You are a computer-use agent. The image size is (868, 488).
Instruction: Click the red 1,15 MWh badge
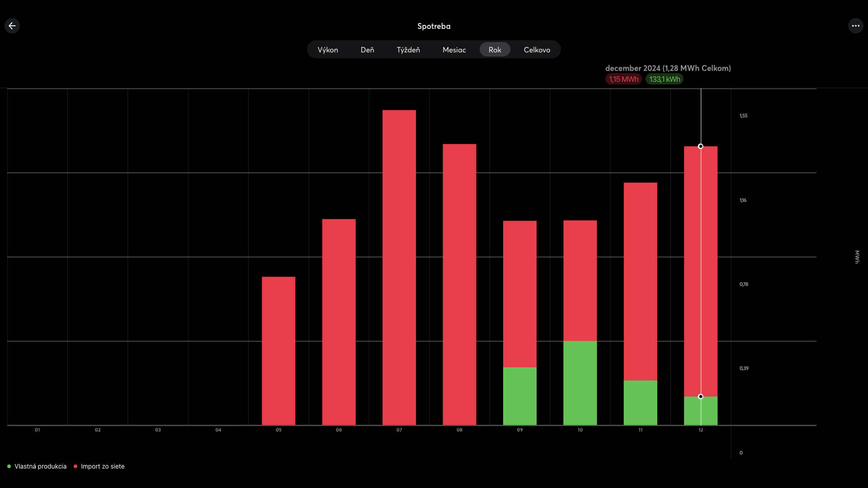tap(623, 79)
